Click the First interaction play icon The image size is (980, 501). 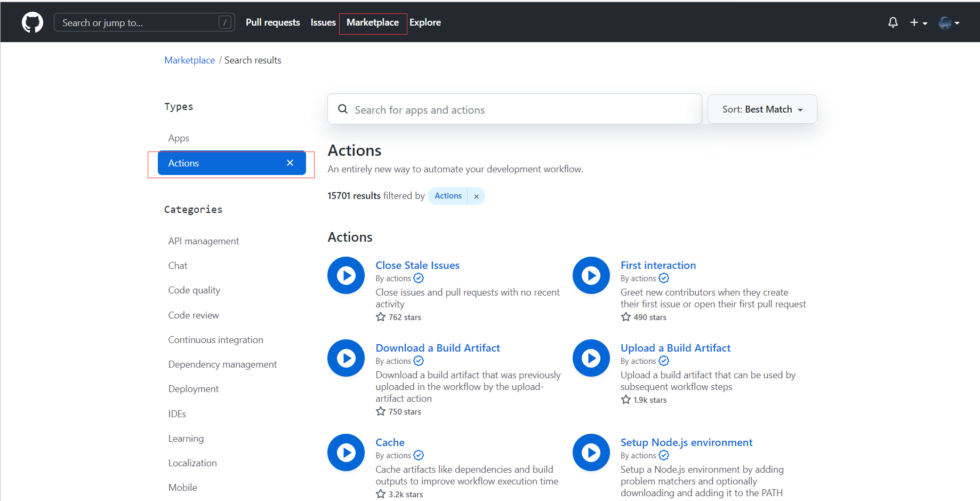(x=591, y=275)
